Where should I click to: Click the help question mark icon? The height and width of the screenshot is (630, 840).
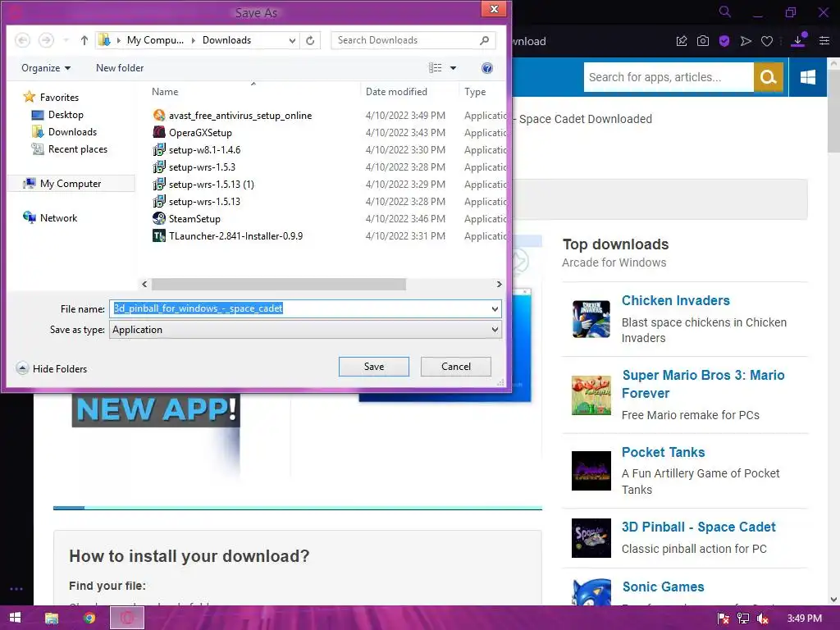[x=487, y=68]
